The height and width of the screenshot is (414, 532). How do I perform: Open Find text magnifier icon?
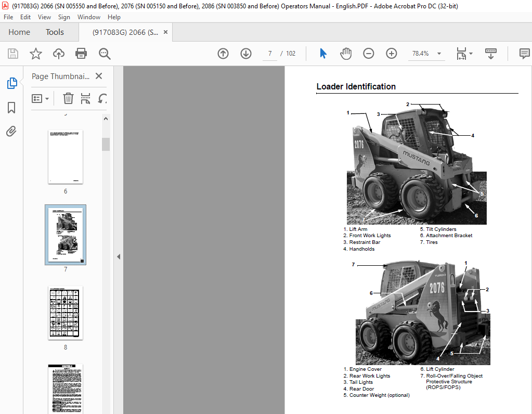click(105, 54)
